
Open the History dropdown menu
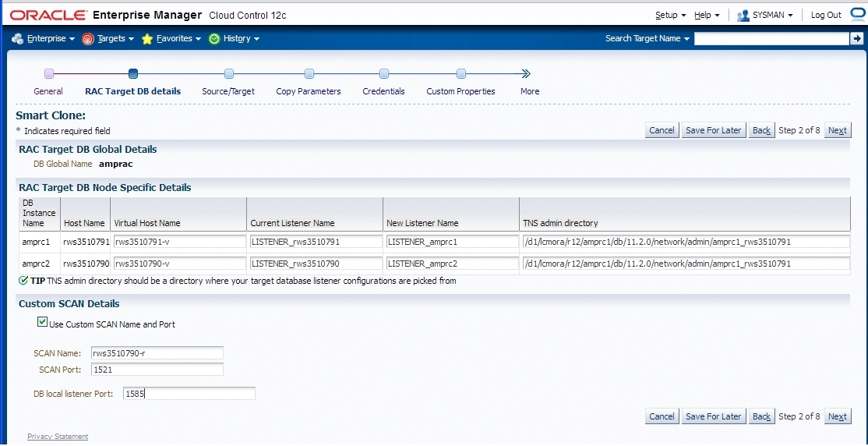(x=242, y=39)
